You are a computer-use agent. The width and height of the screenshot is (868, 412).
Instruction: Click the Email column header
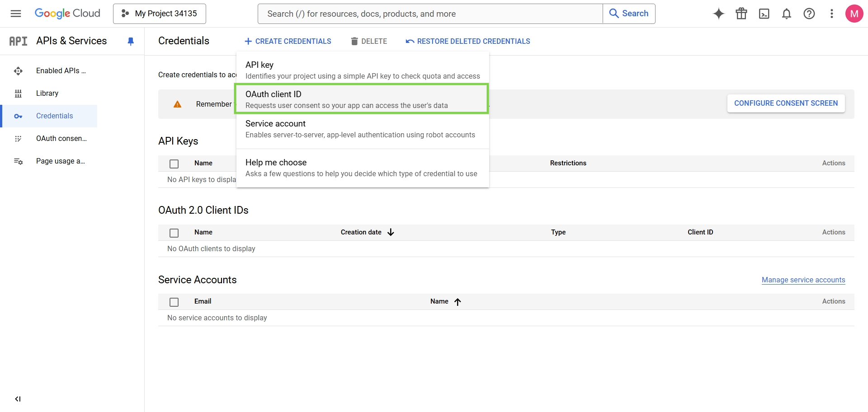(203, 301)
